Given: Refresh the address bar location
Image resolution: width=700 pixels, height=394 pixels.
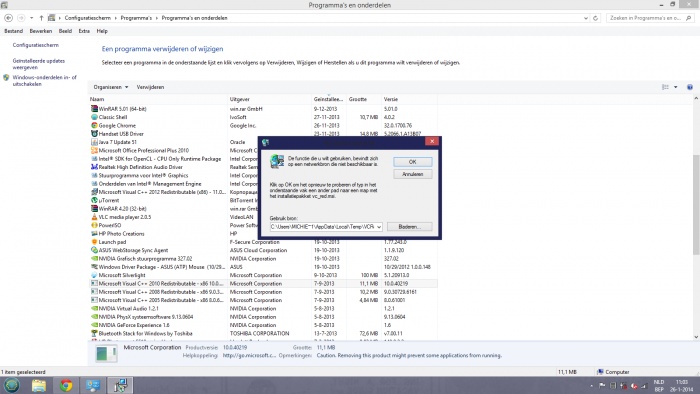Looking at the screenshot, I should (595, 18).
